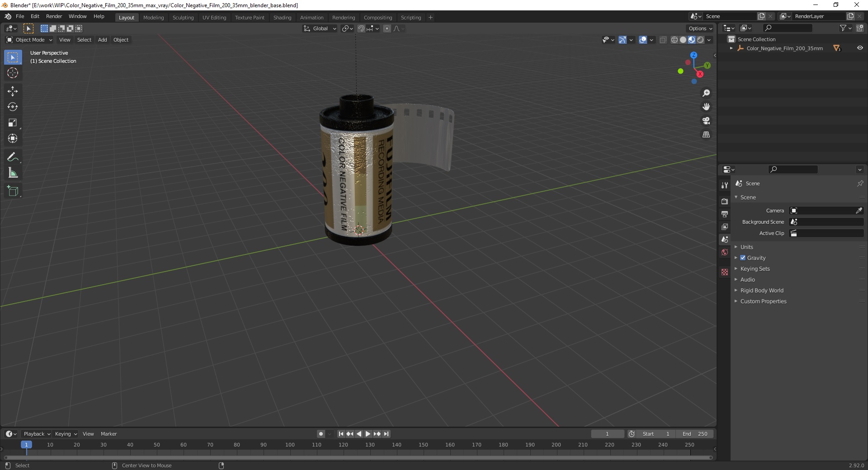868x470 pixels.
Task: Jump to the animation end frame
Action: coord(386,434)
